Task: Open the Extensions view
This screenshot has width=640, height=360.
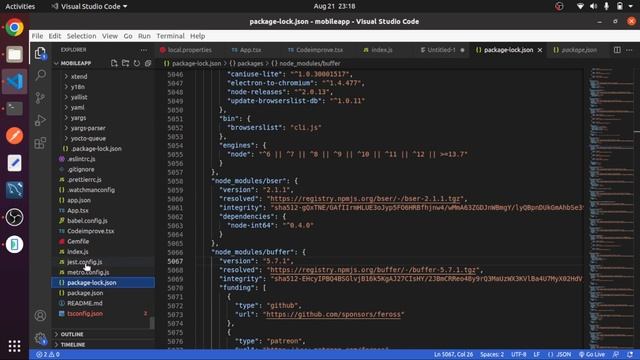Action: (x=40, y=143)
